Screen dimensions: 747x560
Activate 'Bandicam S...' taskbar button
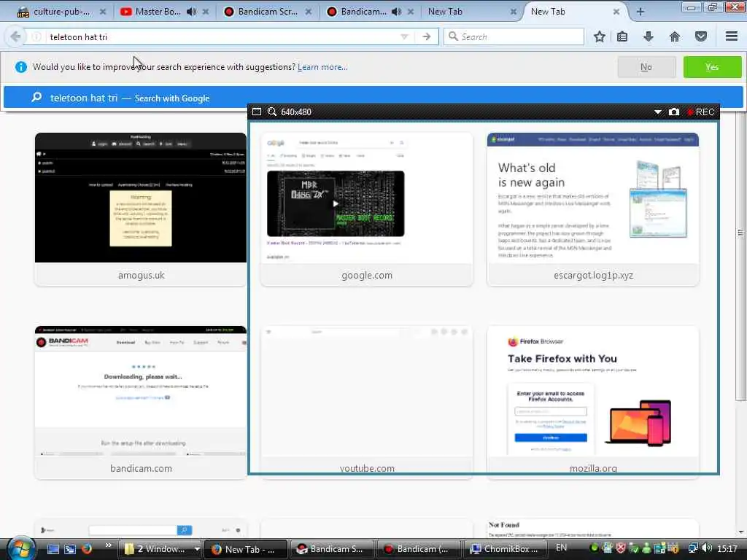click(332, 549)
